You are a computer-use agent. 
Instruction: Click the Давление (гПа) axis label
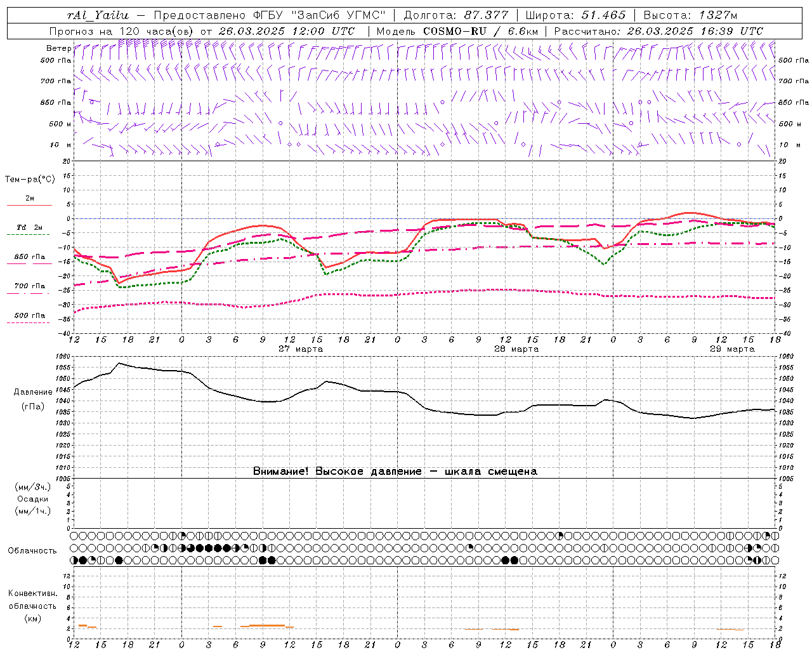[x=33, y=399]
